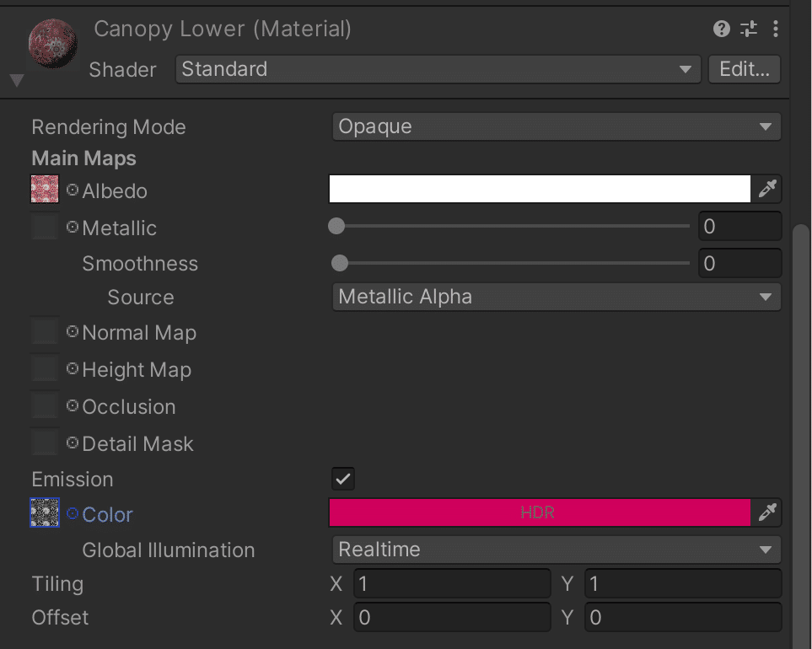Open the material help reference icon
This screenshot has height=649, width=812.
point(721,29)
